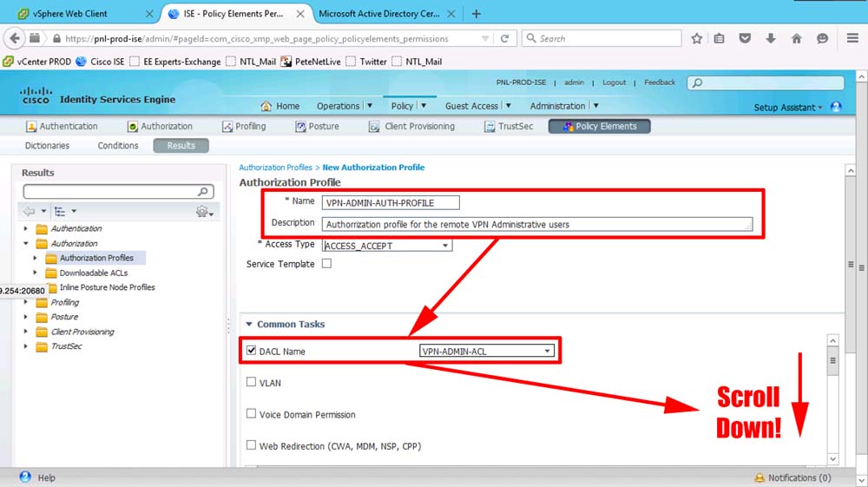
Task: Open the Notifications (0) indicator
Action: (x=792, y=477)
